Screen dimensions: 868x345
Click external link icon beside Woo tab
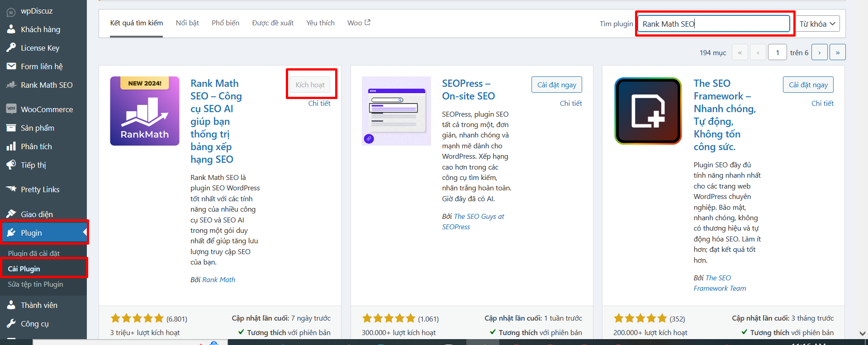coord(367,22)
